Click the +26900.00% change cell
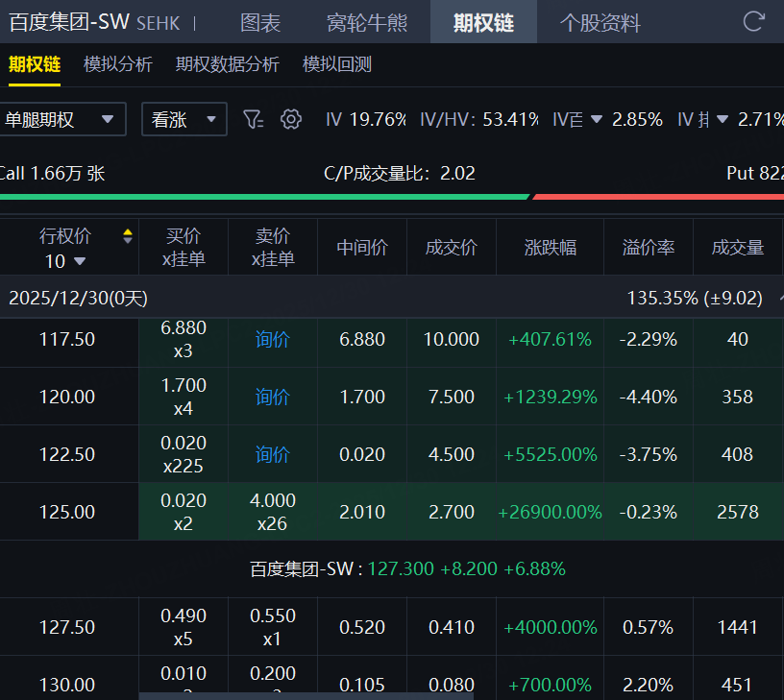This screenshot has width=784, height=700. (x=550, y=512)
